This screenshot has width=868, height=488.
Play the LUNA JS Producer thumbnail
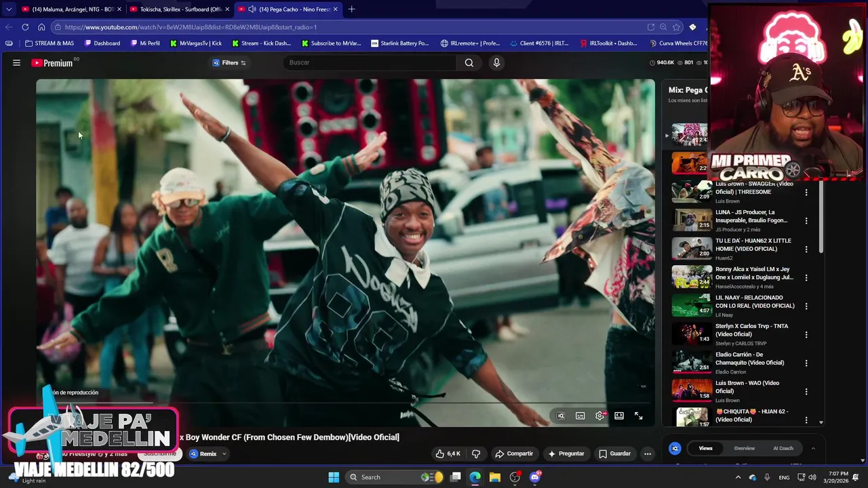691,220
